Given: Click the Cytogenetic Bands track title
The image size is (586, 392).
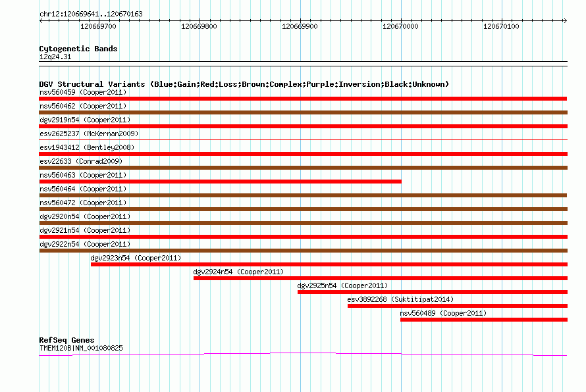Looking at the screenshot, I should [78, 49].
